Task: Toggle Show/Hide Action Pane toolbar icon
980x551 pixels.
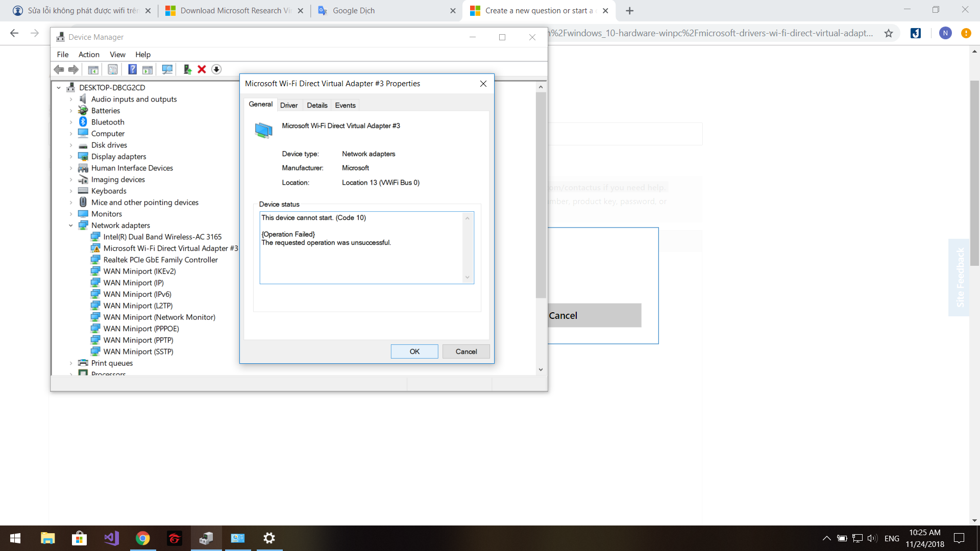Action: tap(148, 69)
